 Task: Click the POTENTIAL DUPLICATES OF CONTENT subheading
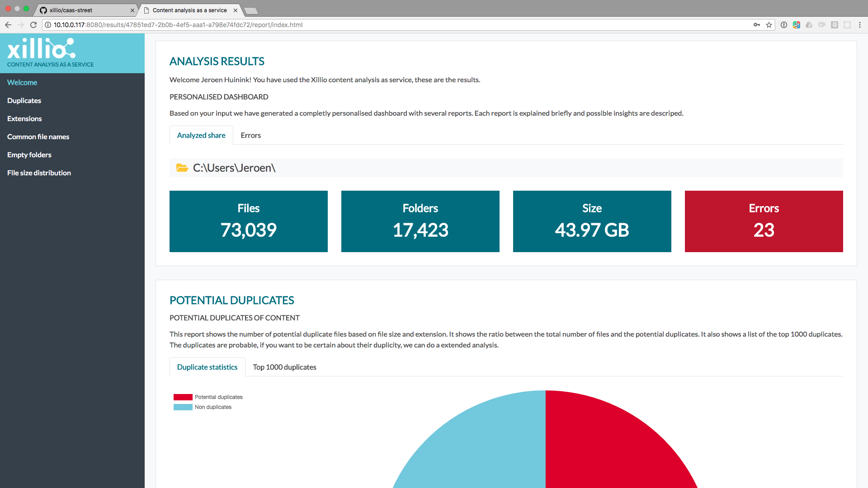[235, 318]
